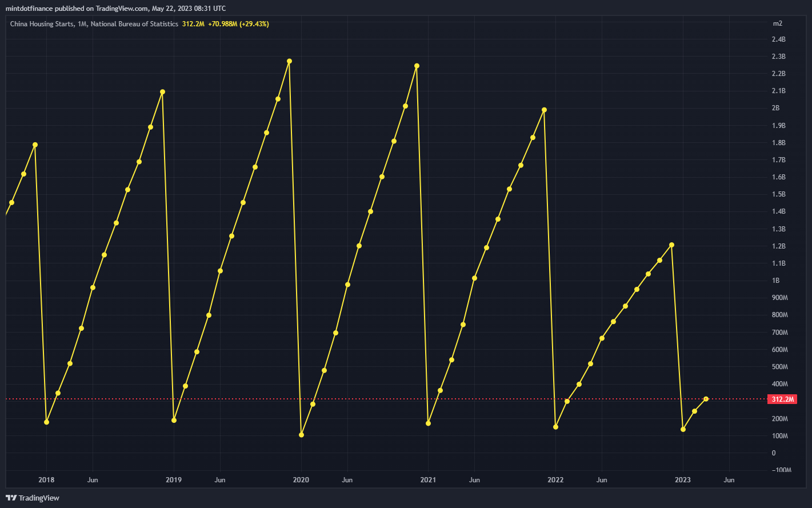Click the m2 unit label

click(x=777, y=23)
